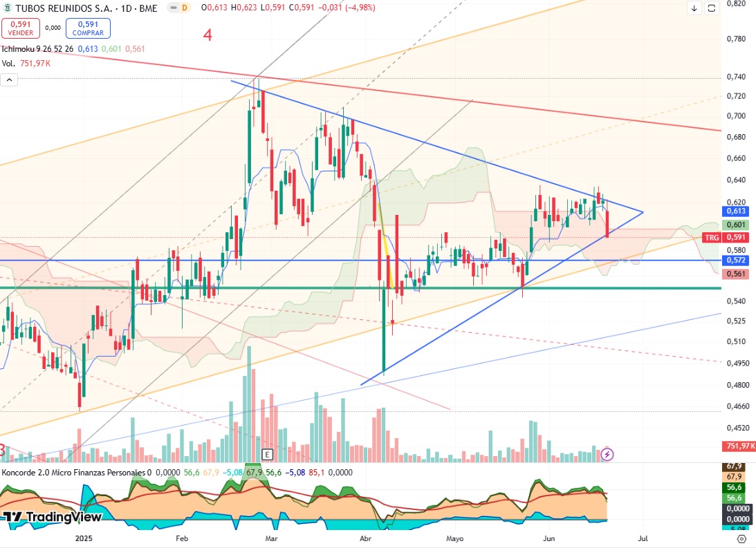
Task: Click the 0,740 price scale value
Action: [x=736, y=77]
